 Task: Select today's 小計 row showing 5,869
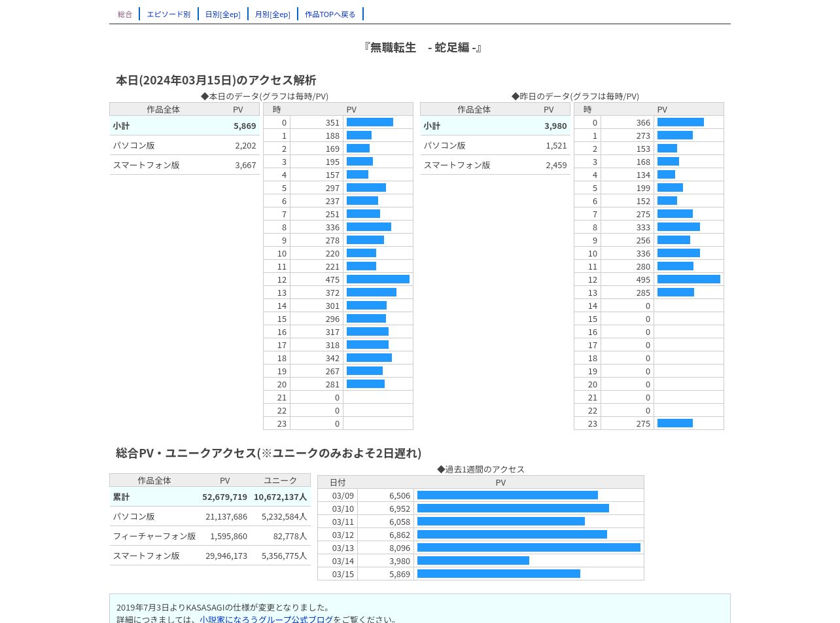pyautogui.click(x=184, y=126)
